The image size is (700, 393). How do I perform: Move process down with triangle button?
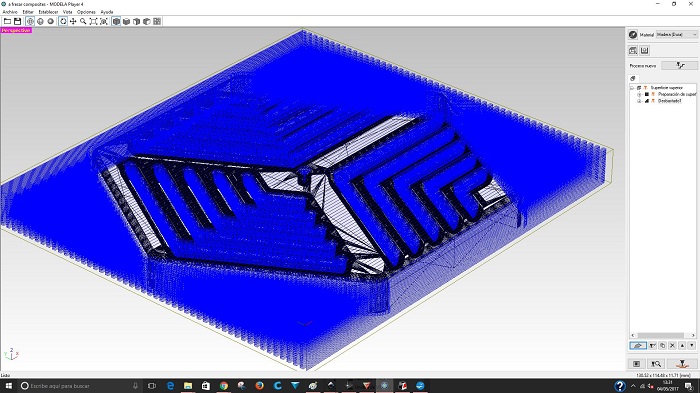click(692, 345)
